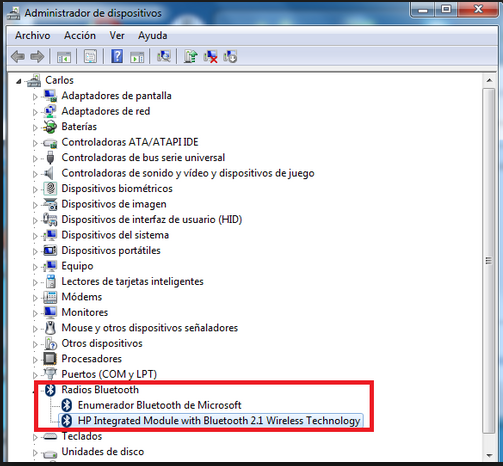Select the Procesadores label
503x466 pixels.
[92, 359]
